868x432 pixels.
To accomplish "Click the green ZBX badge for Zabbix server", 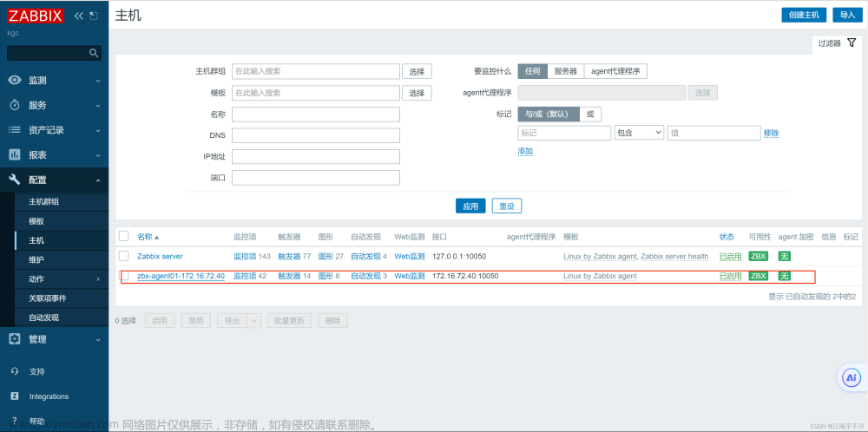I will pos(758,256).
